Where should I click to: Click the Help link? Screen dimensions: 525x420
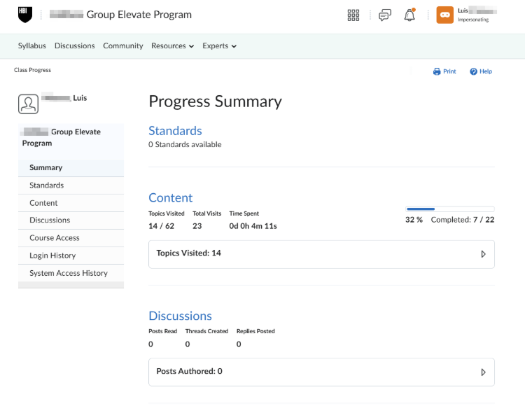[486, 71]
